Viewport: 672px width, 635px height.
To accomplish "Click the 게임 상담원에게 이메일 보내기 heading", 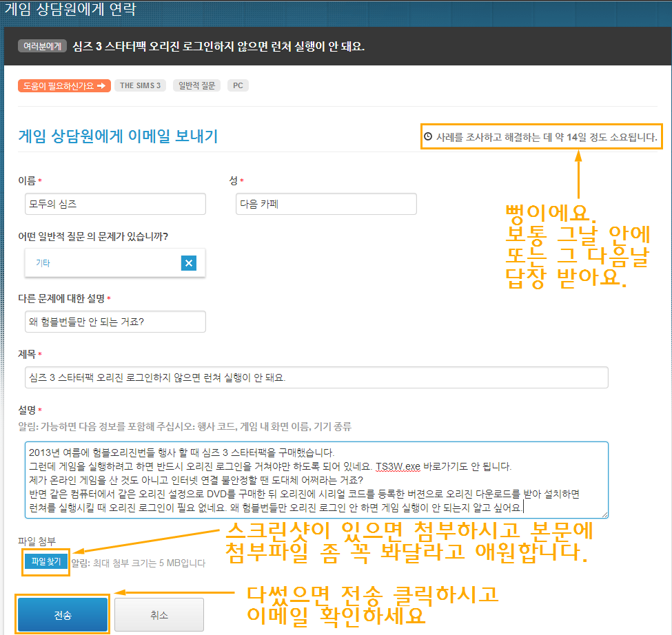I will pos(118,136).
